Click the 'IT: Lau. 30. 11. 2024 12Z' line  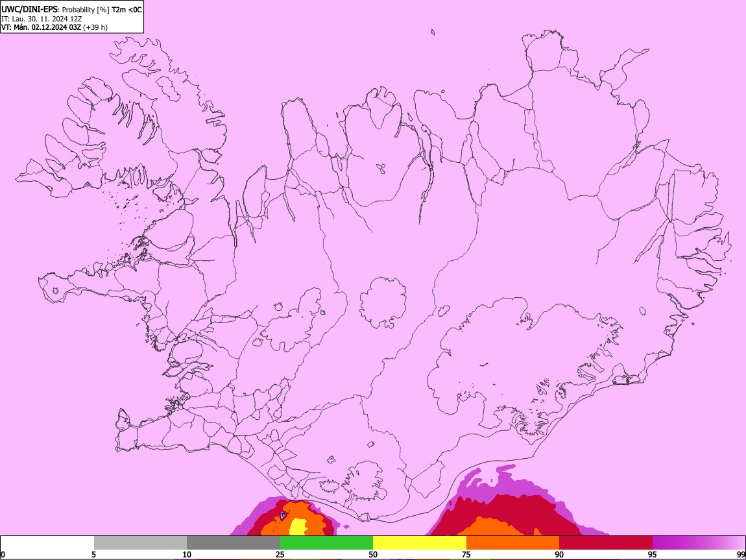42,19
